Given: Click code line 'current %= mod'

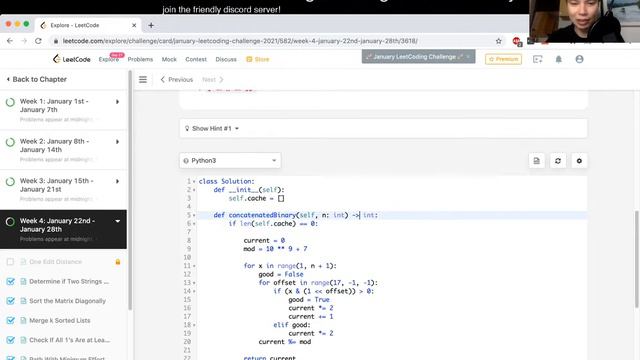Looking at the screenshot, I should (284, 342).
